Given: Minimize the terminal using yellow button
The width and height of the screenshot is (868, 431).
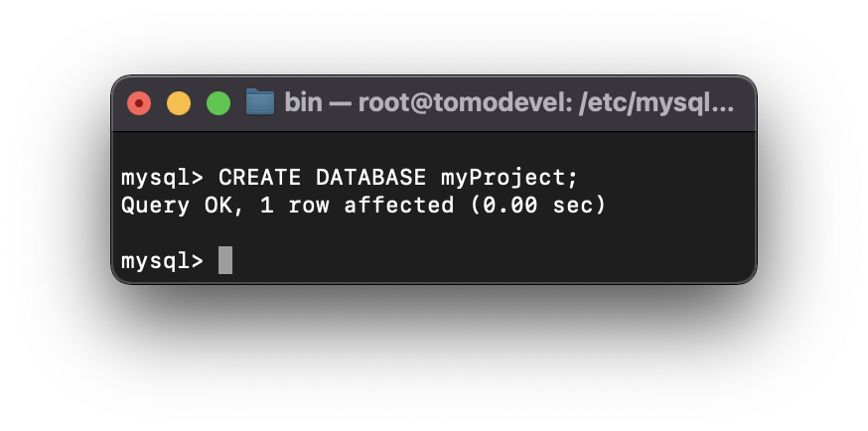Looking at the screenshot, I should click(179, 103).
